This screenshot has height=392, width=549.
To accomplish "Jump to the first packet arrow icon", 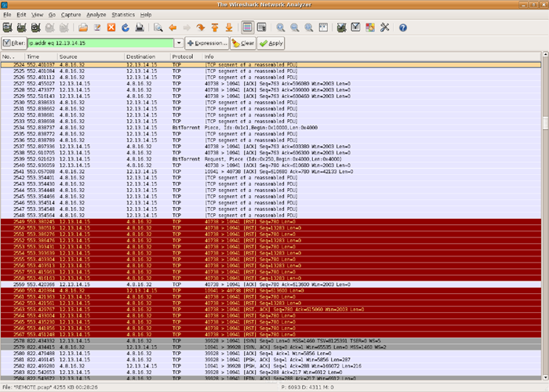I will (x=214, y=27).
